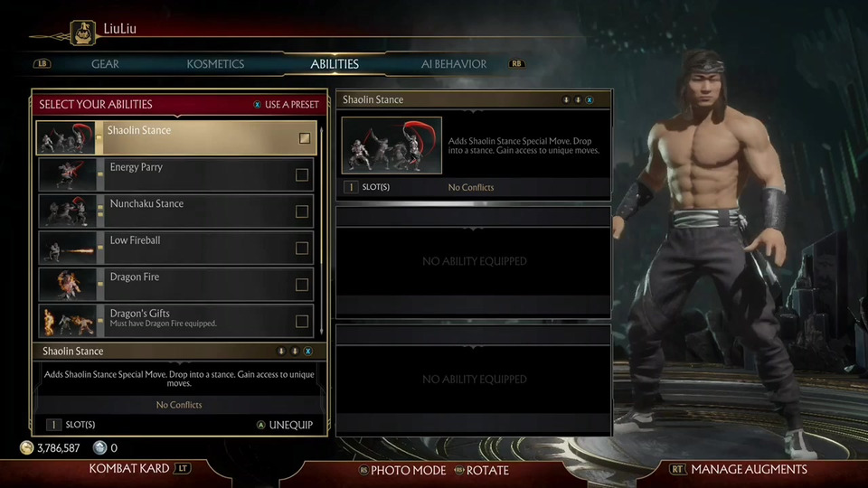The width and height of the screenshot is (868, 488).
Task: Tick the Nunchaku Stance checkbox
Action: pyautogui.click(x=302, y=211)
